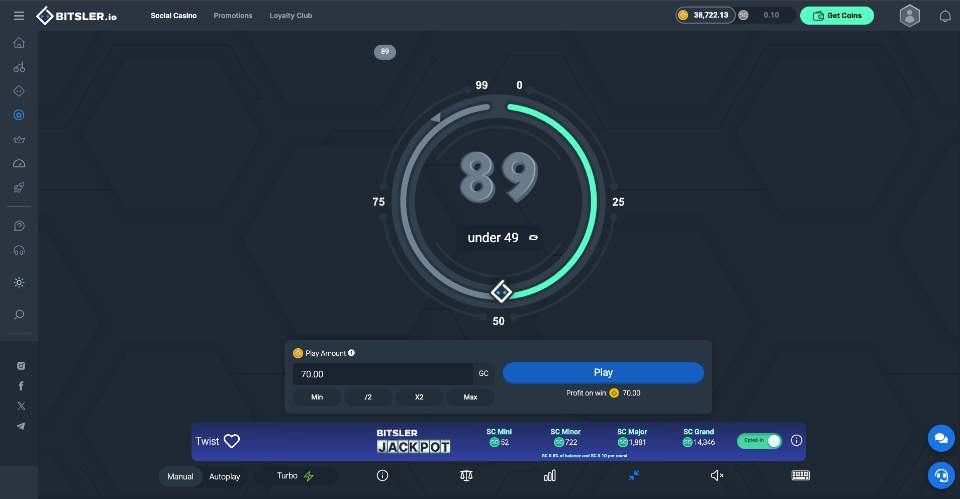Viewport: 960px width, 499px height.
Task: Click the under 49 target label
Action: 493,238
